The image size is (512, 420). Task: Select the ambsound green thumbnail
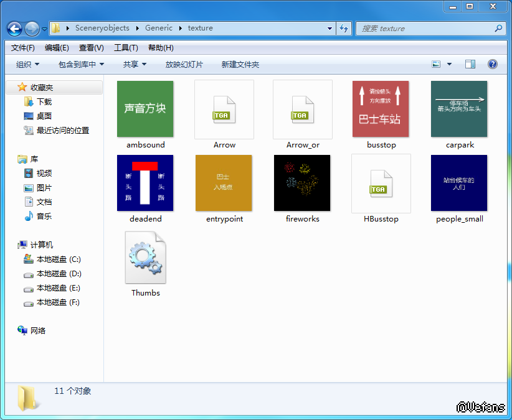tap(145, 109)
